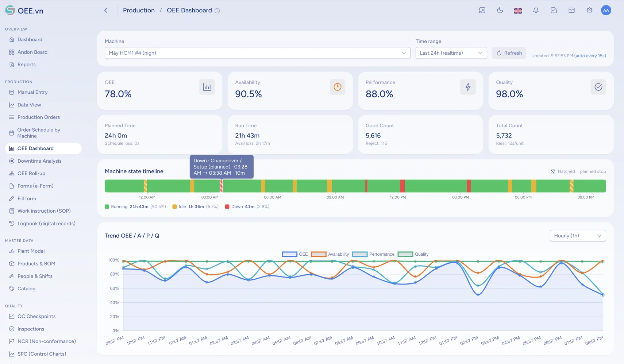This screenshot has width=624, height=364.
Task: Click auto every 15s link
Action: 590,56
